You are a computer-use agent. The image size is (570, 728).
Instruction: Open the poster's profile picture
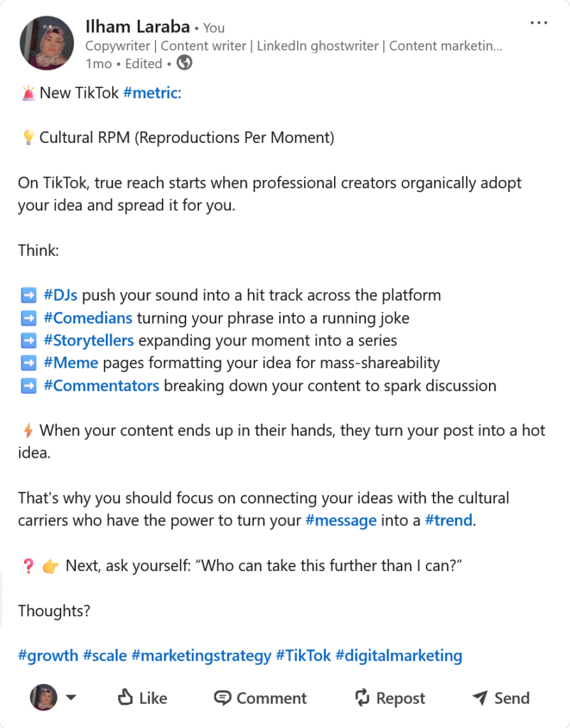[x=47, y=44]
